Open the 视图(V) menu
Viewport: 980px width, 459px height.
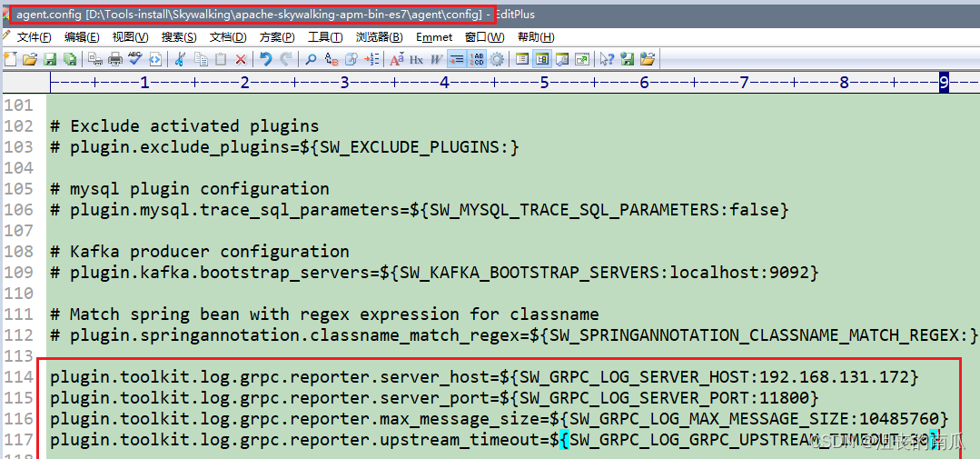click(x=130, y=37)
